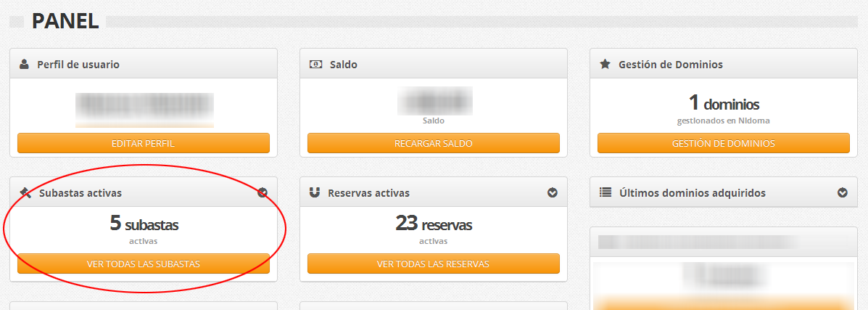The height and width of the screenshot is (310, 868).
Task: Toggle the Últimos dominios adquiridos chevron
Action: pyautogui.click(x=843, y=193)
